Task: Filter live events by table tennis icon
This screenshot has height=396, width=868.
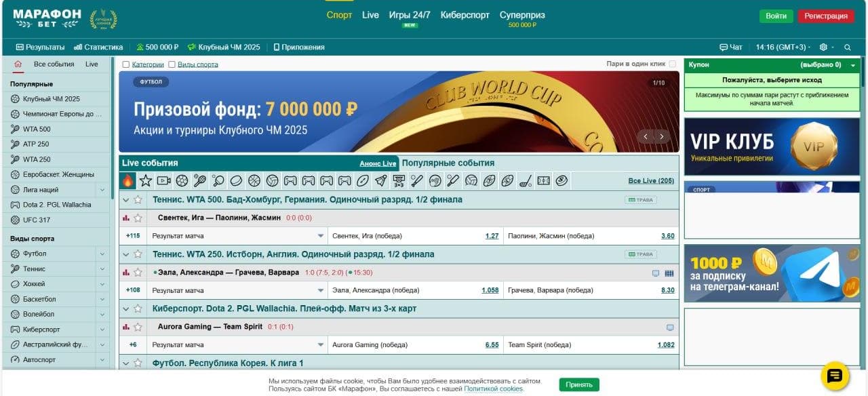Action: click(x=218, y=181)
